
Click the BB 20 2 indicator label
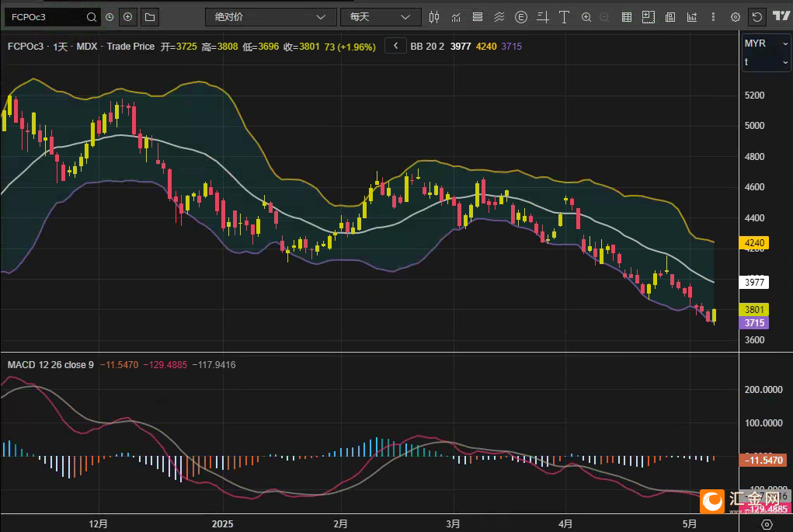tap(427, 47)
